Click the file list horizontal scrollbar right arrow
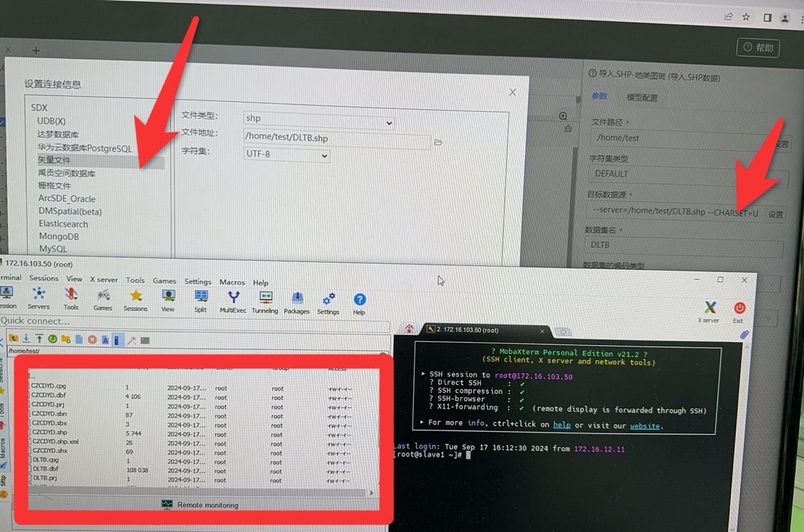The height and width of the screenshot is (532, 804). point(371,493)
